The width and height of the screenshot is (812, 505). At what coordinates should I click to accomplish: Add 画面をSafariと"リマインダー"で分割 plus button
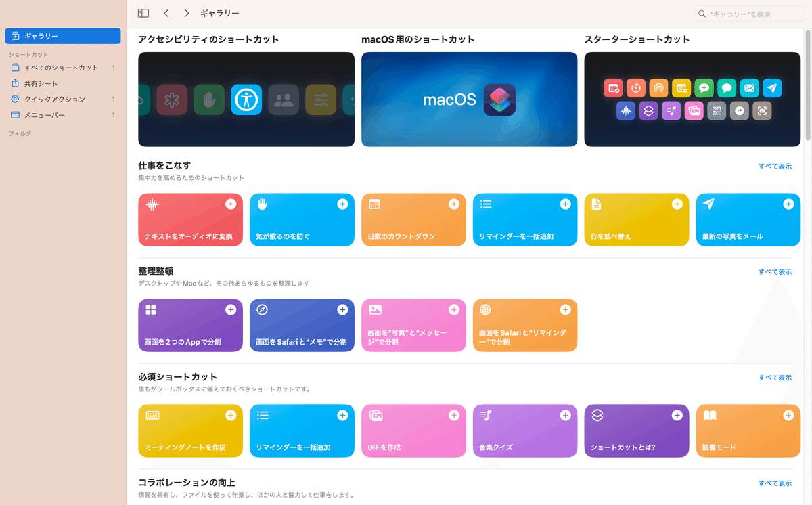(x=566, y=309)
